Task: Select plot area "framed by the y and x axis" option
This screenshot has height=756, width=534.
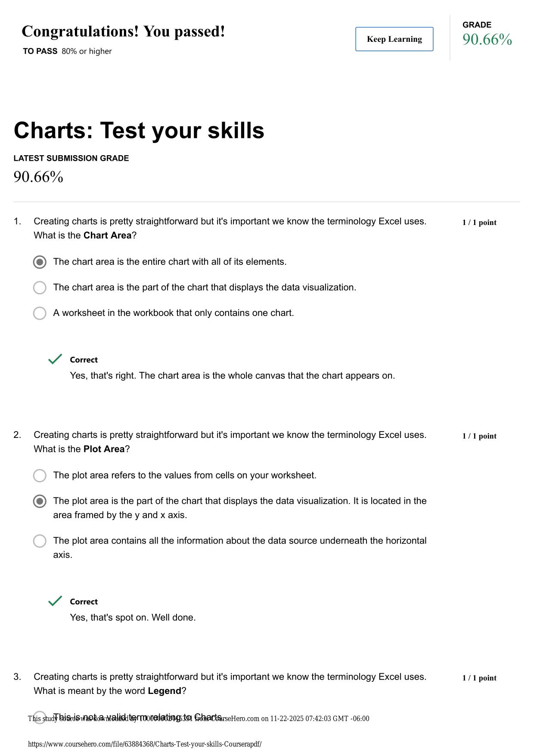Action: (40, 501)
